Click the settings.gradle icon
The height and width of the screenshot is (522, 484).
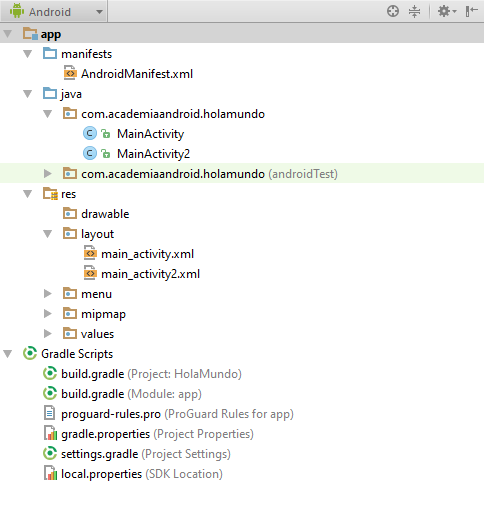point(50,453)
